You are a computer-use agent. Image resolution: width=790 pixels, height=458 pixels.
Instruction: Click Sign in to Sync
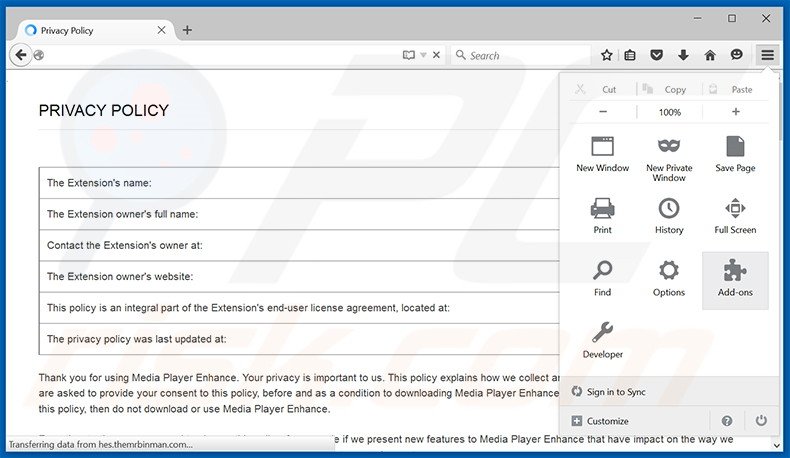(x=609, y=391)
